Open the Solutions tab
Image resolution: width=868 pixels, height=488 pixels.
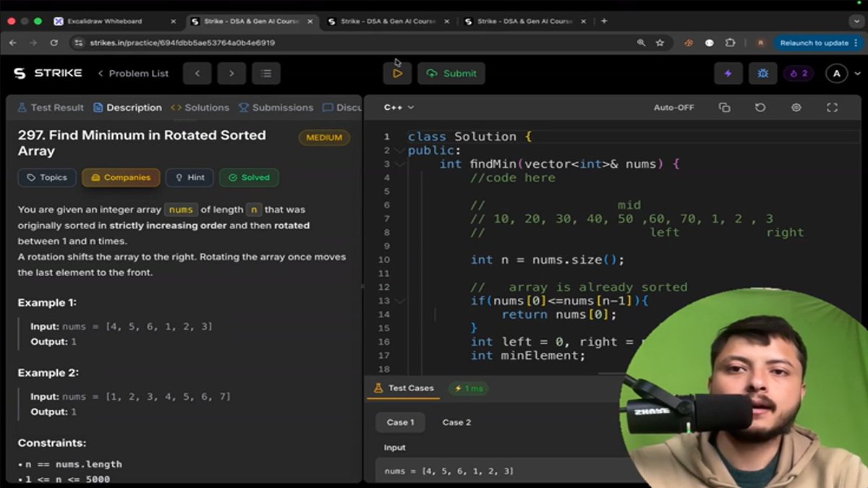[200, 107]
